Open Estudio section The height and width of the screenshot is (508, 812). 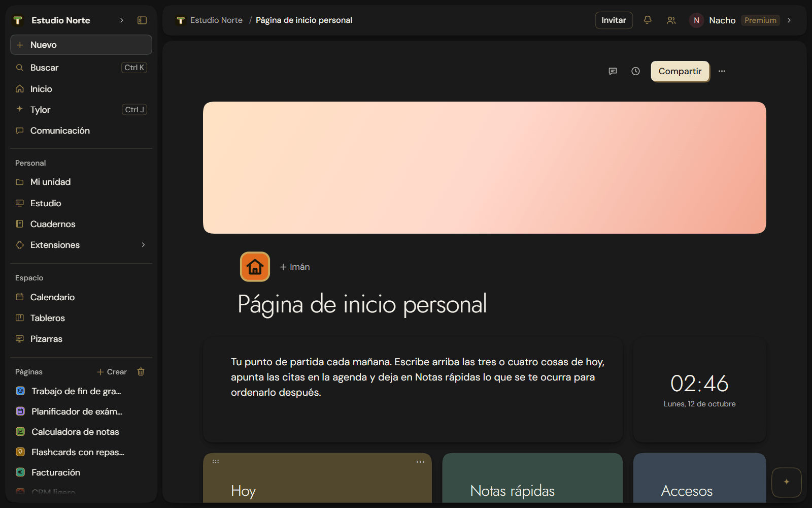coord(81,203)
